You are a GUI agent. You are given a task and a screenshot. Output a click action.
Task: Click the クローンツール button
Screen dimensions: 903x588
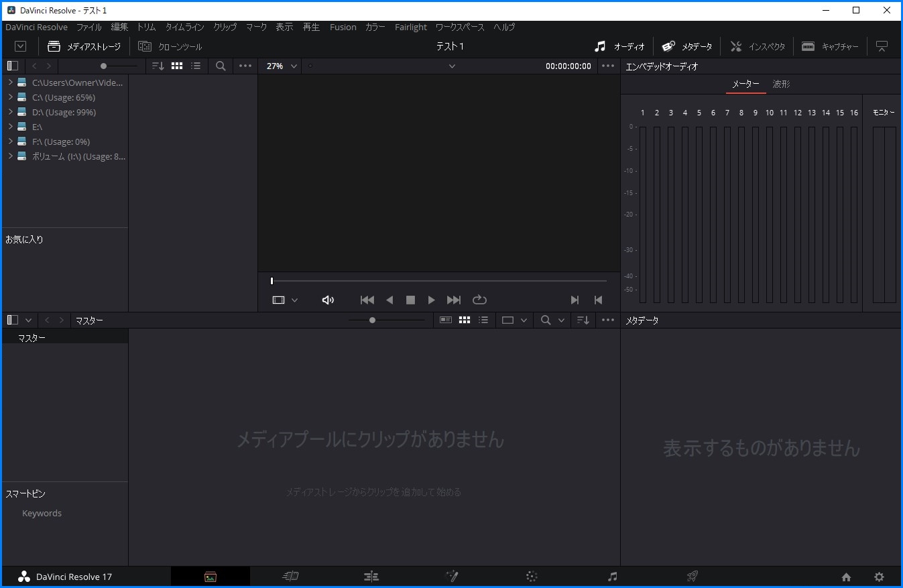coord(170,46)
